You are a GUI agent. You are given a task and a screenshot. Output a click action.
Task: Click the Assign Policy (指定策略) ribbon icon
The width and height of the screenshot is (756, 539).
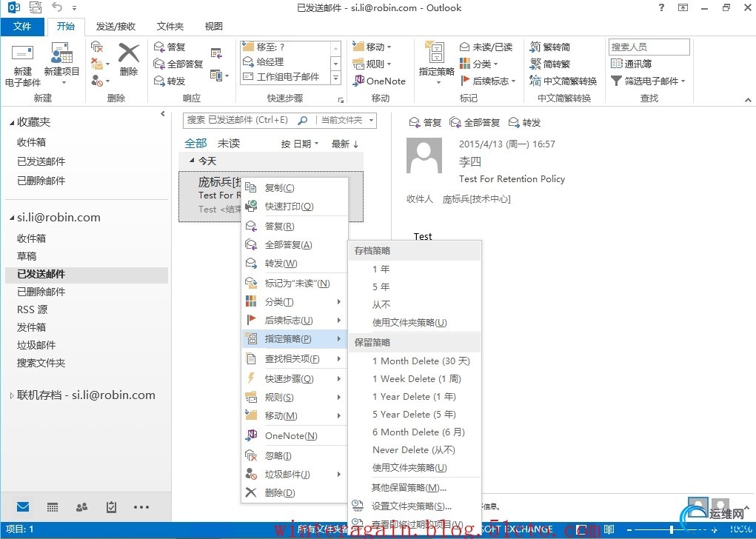435,52
